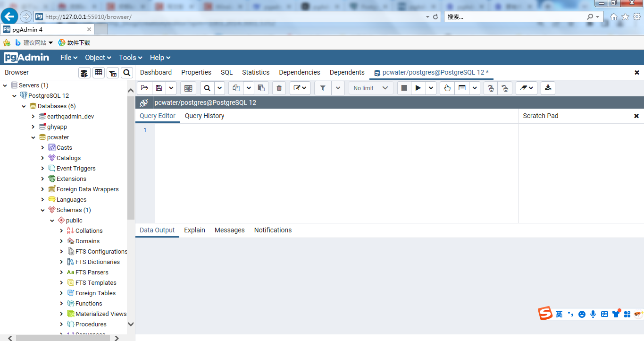
Task: Switch to the Dependents tab
Action: (x=347, y=72)
